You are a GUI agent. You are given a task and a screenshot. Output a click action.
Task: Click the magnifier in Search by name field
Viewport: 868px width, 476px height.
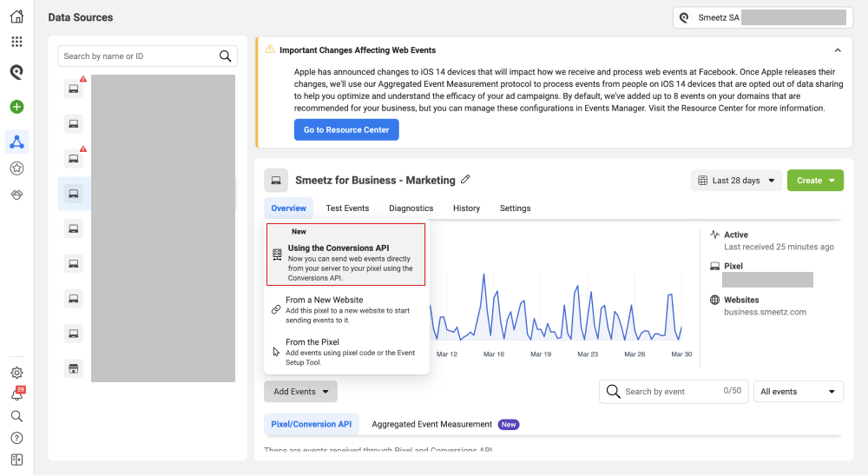(x=225, y=56)
